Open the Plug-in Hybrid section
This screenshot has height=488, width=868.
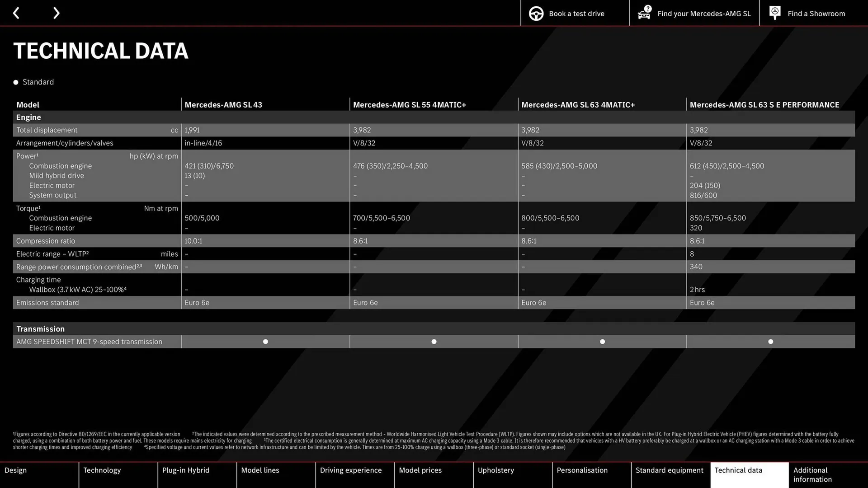[185, 470]
